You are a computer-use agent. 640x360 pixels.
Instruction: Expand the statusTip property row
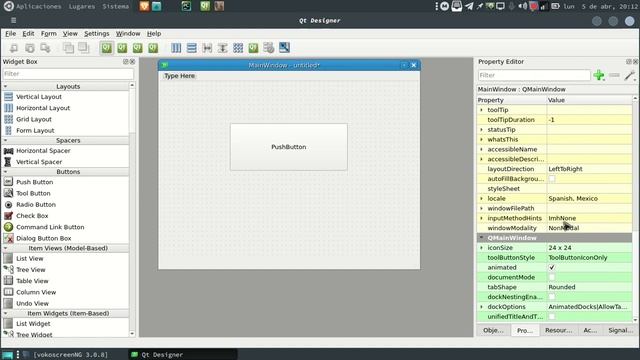(481, 129)
